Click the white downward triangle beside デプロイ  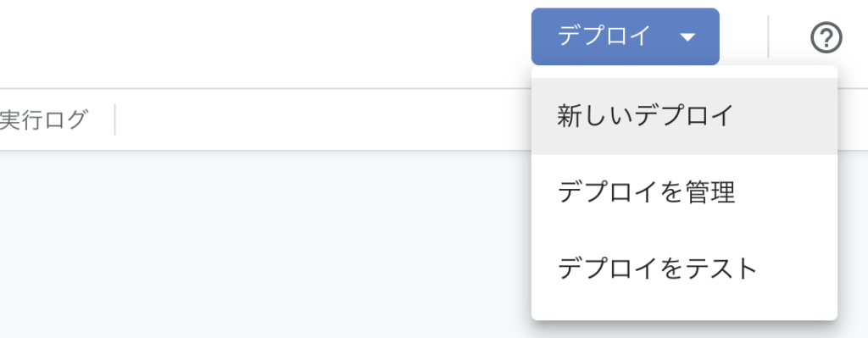[x=687, y=37]
